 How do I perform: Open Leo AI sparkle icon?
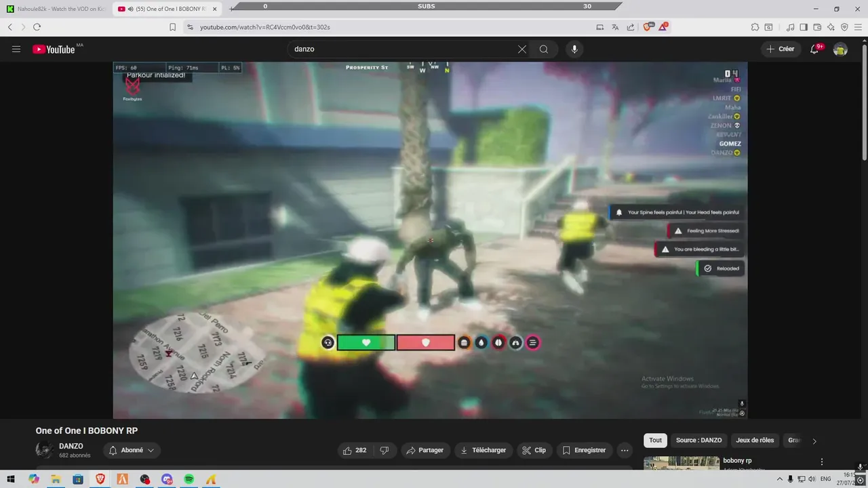tap(831, 27)
